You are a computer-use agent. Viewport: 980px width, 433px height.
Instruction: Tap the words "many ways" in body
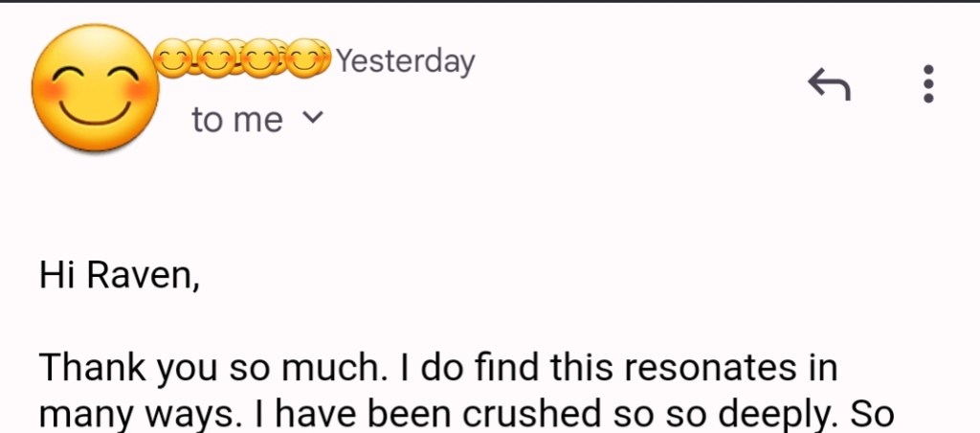(x=111, y=415)
